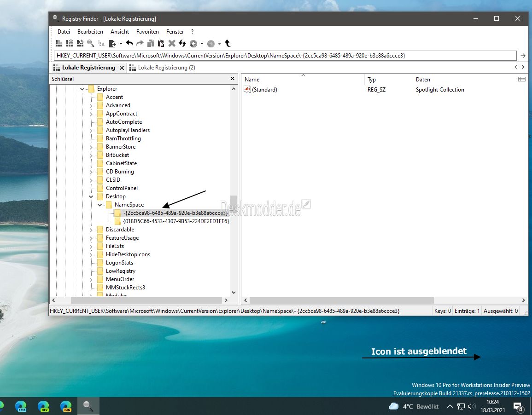Expand the AutoplayHandlers tree node
This screenshot has height=415, width=532.
[91, 130]
